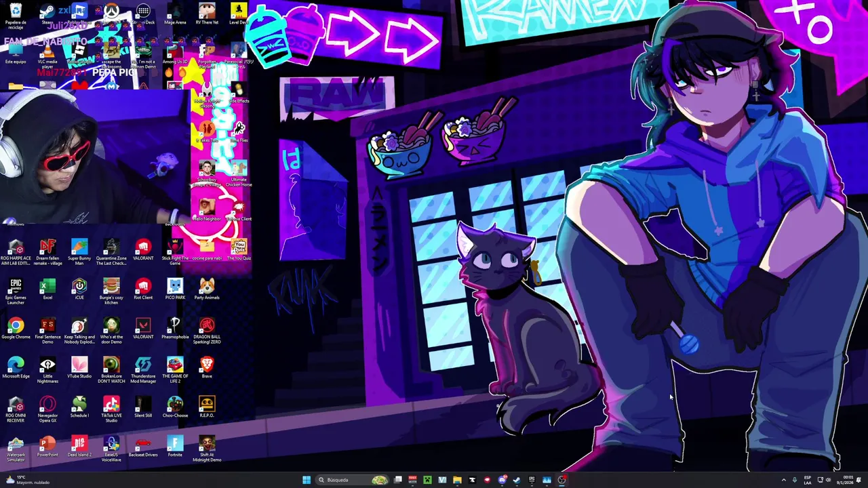Open Fortnite from the desktop
This screenshot has width=868, height=488.
[175, 447]
